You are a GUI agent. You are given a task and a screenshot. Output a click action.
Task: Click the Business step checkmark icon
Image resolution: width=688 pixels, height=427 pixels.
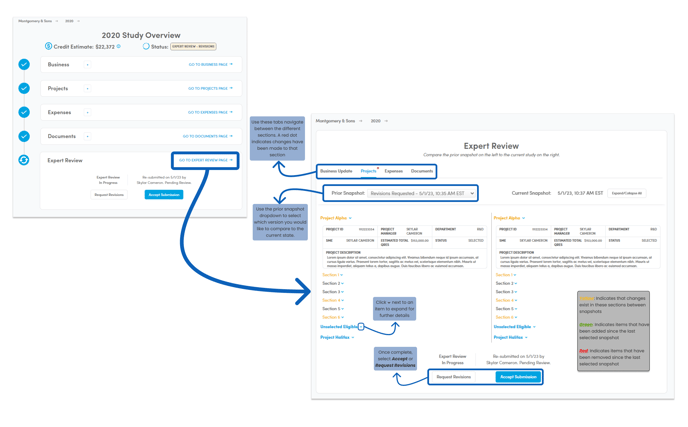24,65
